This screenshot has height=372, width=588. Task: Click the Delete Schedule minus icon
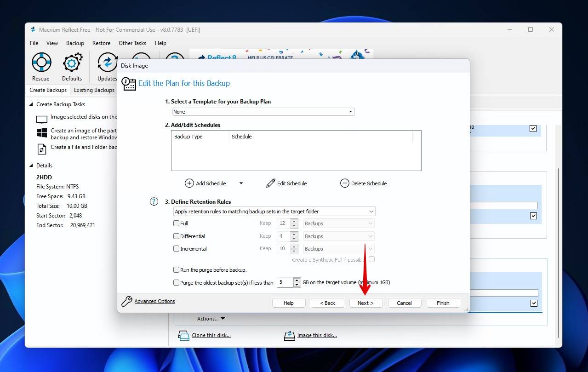point(345,183)
